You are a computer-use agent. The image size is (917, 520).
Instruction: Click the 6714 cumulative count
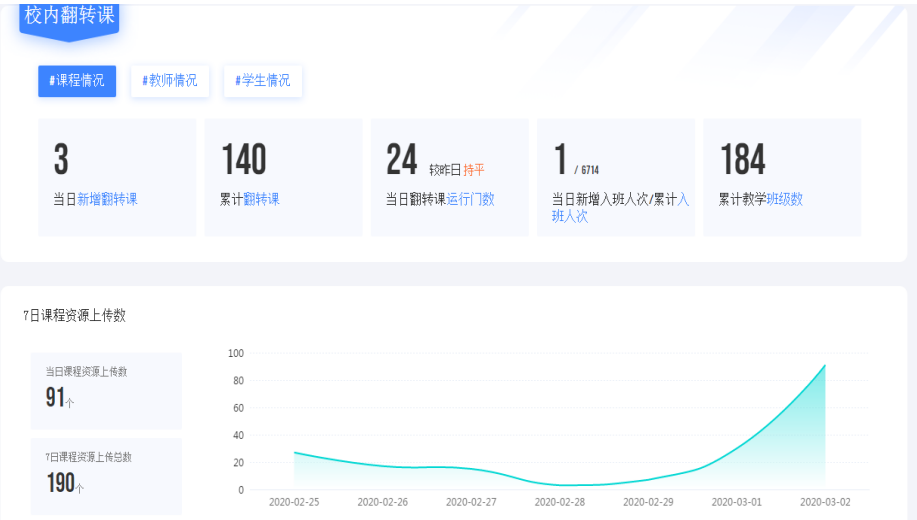tap(589, 170)
